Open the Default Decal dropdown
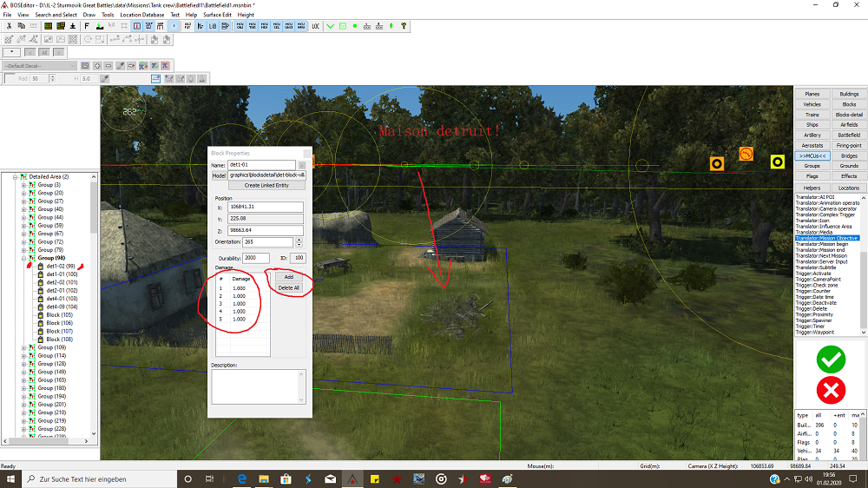The image size is (868, 488). point(40,66)
